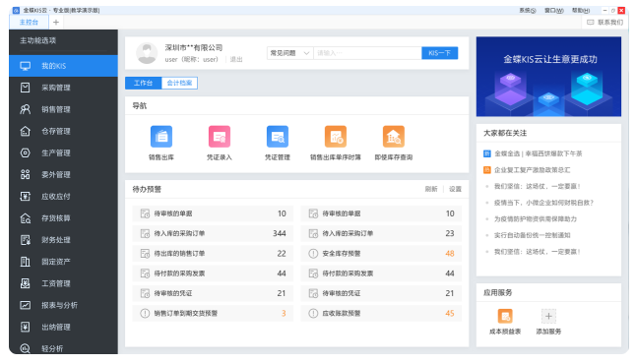Open the 销售出库单序时簿 icon
The width and height of the screenshot is (635, 364).
(x=336, y=137)
